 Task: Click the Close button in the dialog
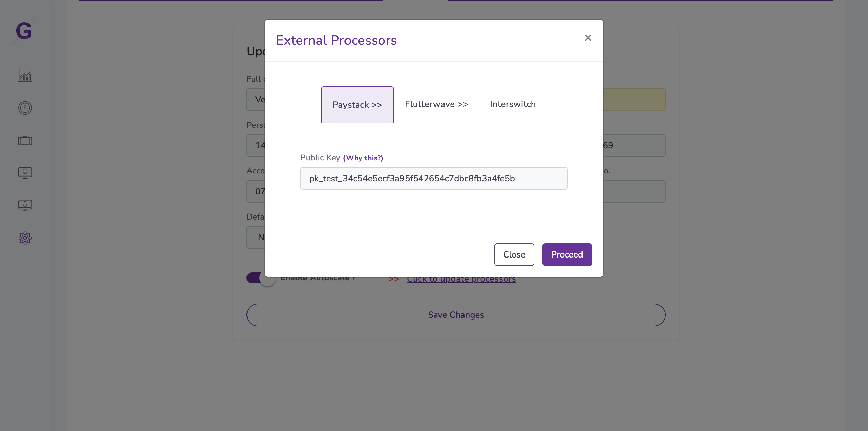(x=514, y=254)
